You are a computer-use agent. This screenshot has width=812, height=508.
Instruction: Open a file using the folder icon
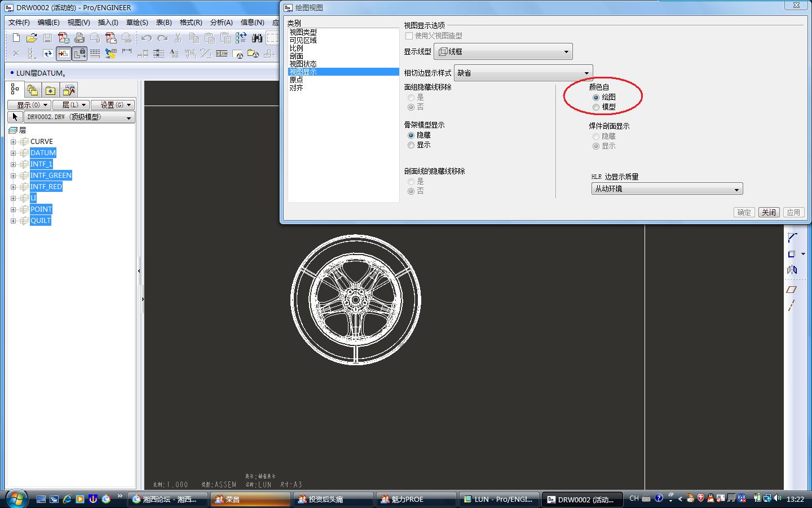(32, 38)
